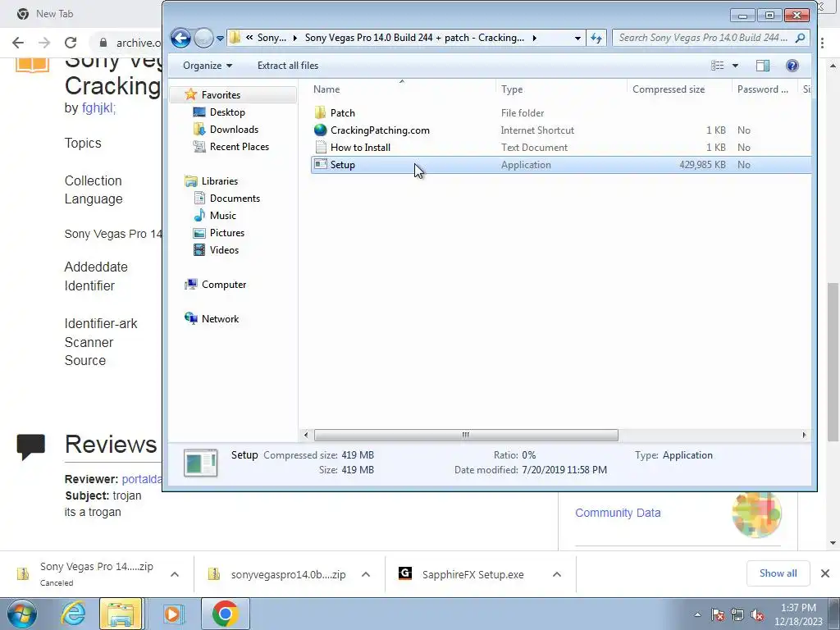Click Extract all files
The image size is (840, 630).
288,66
